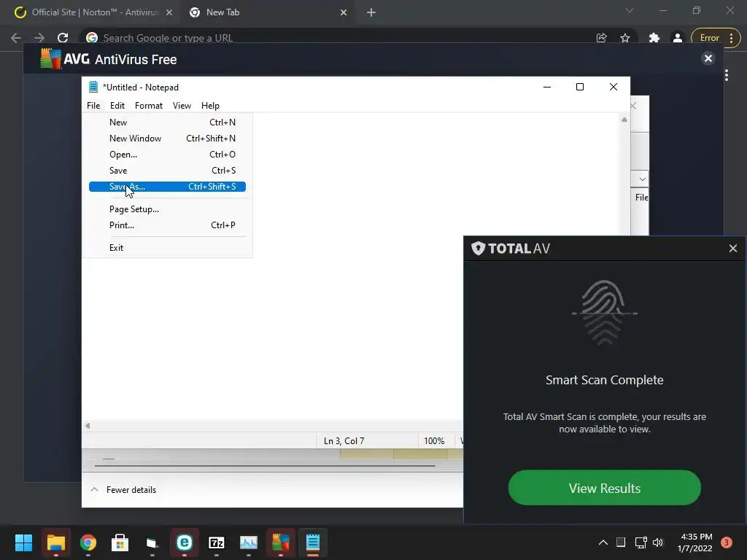Open Notepad Format menu
The image size is (747, 560).
point(149,106)
